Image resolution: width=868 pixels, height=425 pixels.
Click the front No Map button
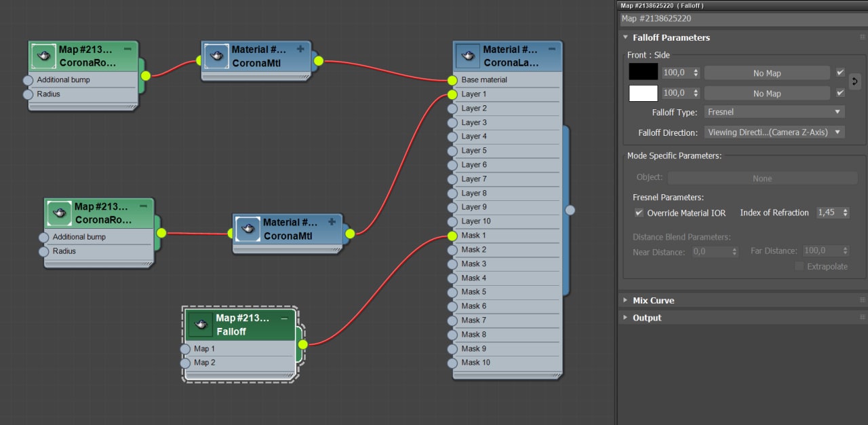pos(767,73)
